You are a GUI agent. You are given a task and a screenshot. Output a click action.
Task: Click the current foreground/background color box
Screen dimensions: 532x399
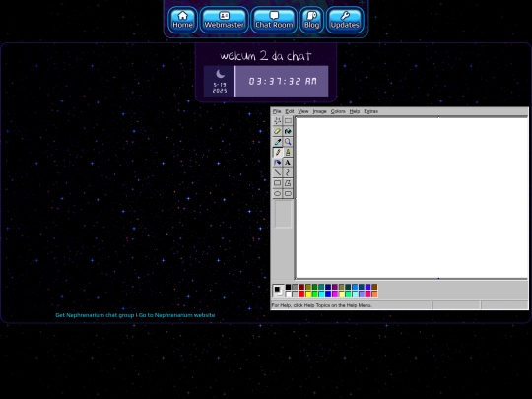278,290
